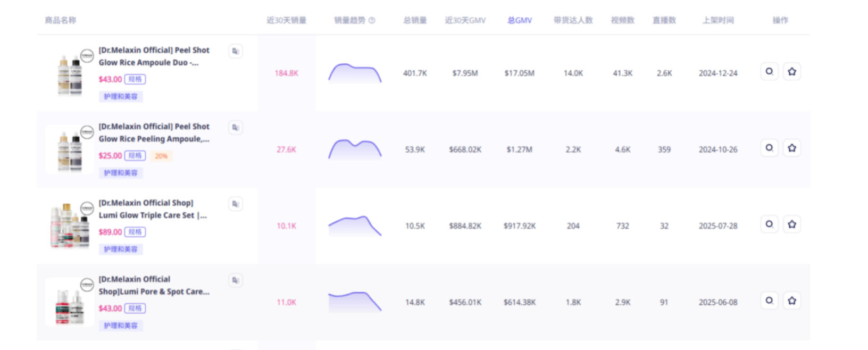
Task: Click 规格 button for Lumi Pore & Spot Care
Action: pos(135,309)
